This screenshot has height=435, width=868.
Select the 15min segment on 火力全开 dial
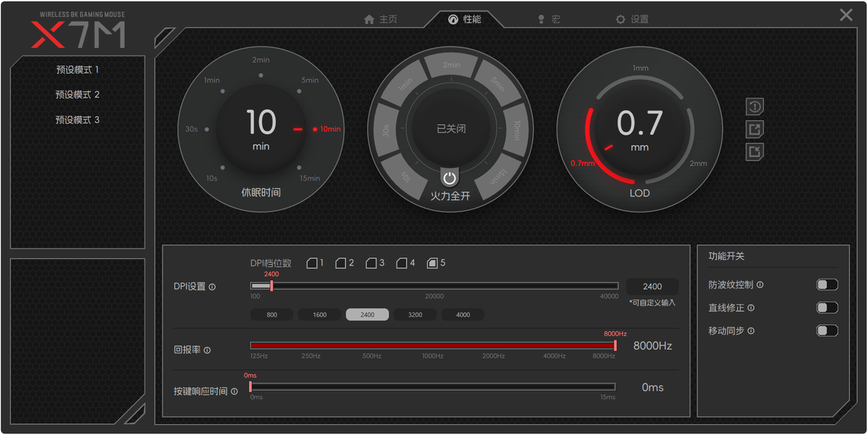pos(497,175)
